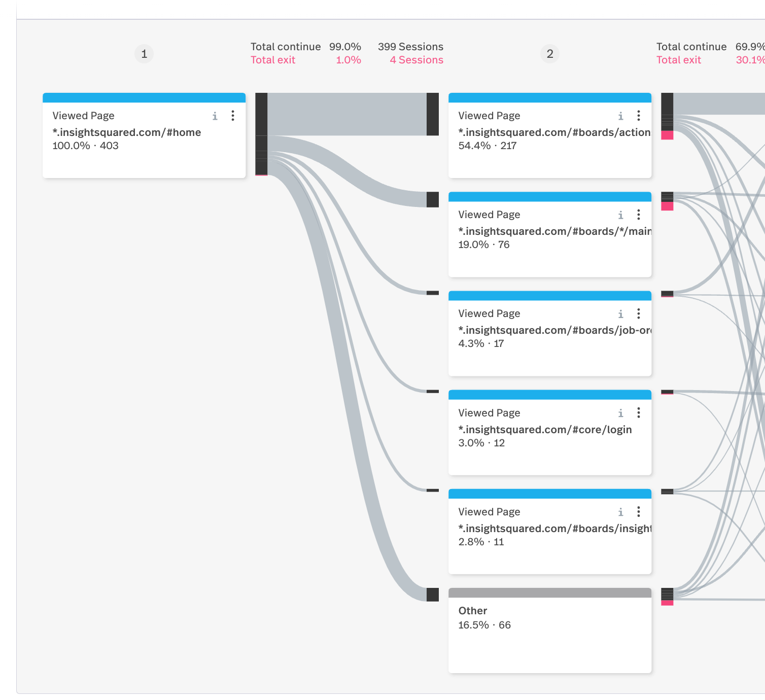Viewport: 765px width, 700px height.
Task: Click the 54.4% · 217 stat text
Action: (x=488, y=146)
